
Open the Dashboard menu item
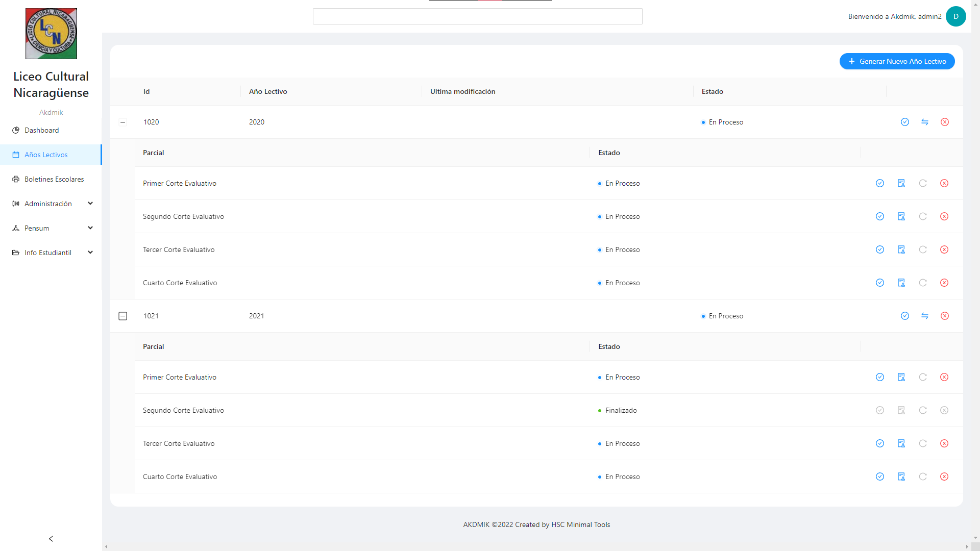[x=42, y=130]
